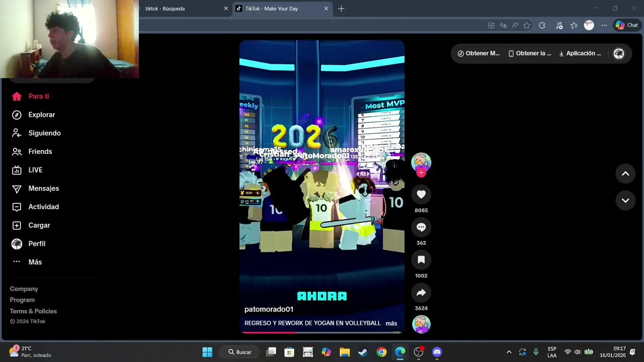Open the address bar apps icon
The width and height of the screenshot is (644, 362).
tap(492, 25)
